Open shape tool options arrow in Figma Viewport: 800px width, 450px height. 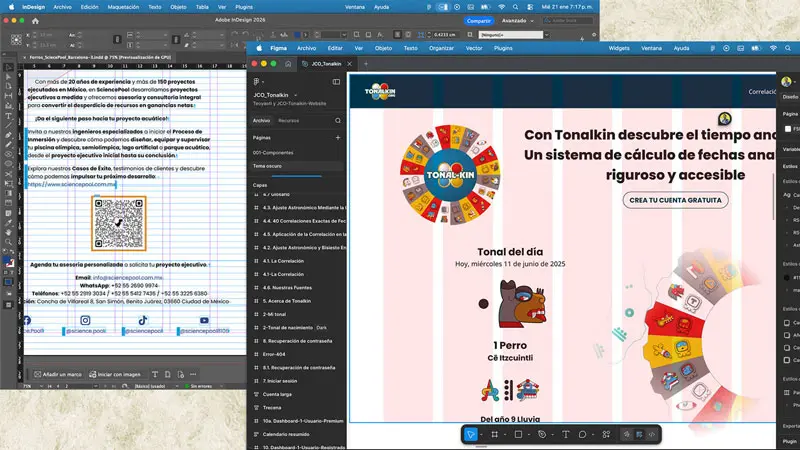pos(529,435)
